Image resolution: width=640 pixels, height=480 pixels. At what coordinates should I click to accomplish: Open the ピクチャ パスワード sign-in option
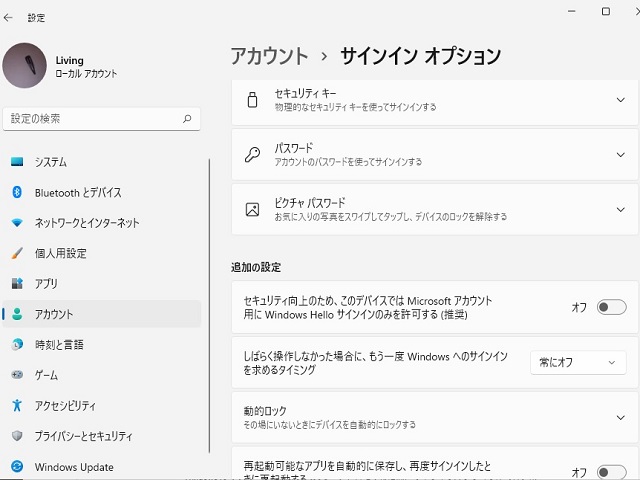pyautogui.click(x=435, y=209)
